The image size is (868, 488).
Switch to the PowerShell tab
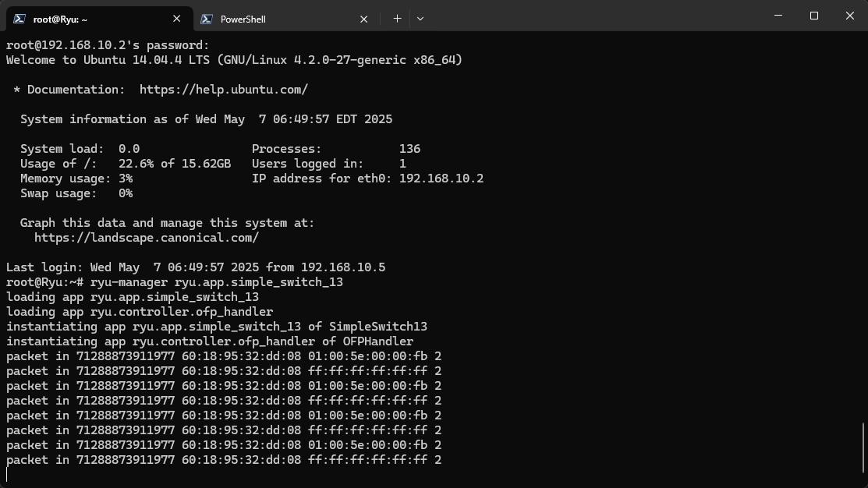click(265, 19)
